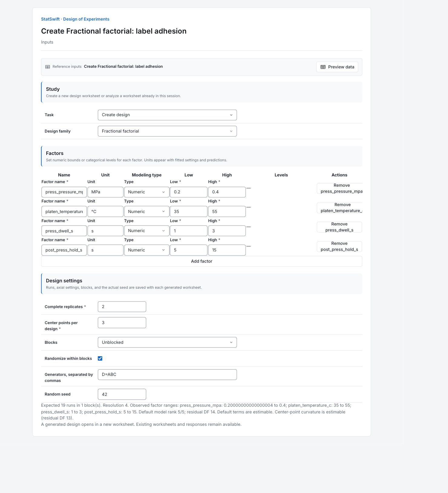
Task: Open Type dropdown for press_pressure_mpa row
Action: [x=147, y=192]
